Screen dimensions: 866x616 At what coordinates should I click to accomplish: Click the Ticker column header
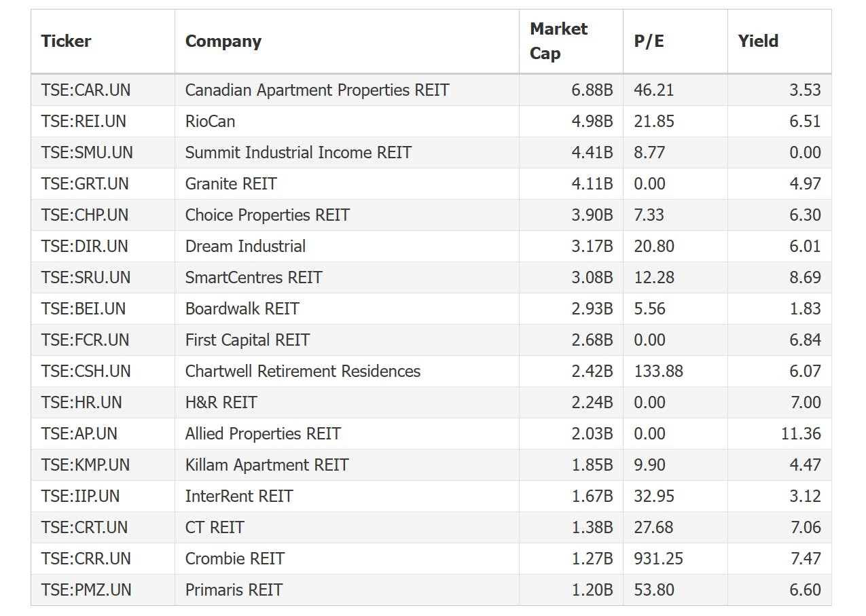(x=66, y=41)
